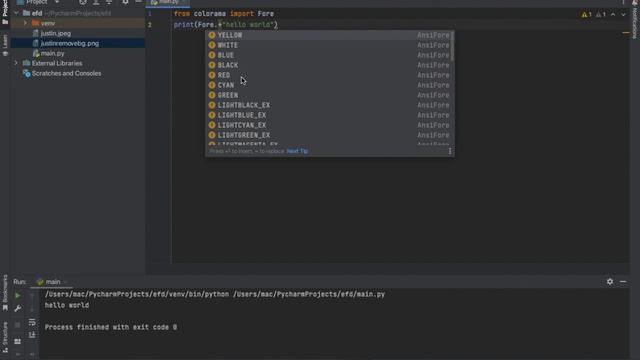Open run configuration wrench icon

point(18,309)
